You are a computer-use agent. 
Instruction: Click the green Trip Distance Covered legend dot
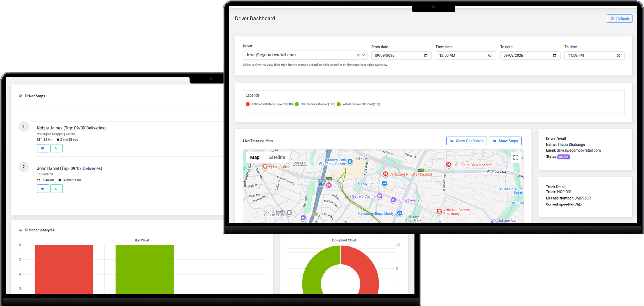coord(297,104)
